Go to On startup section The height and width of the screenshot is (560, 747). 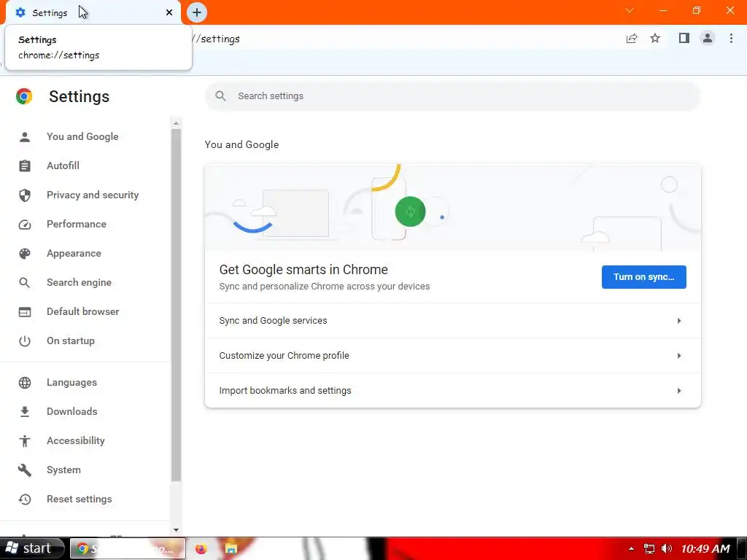(71, 341)
